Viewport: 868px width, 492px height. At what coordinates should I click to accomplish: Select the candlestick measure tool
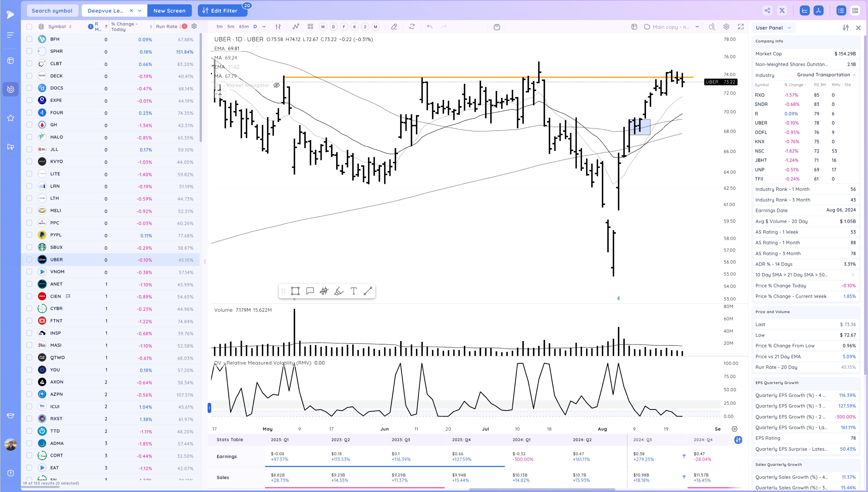point(324,291)
